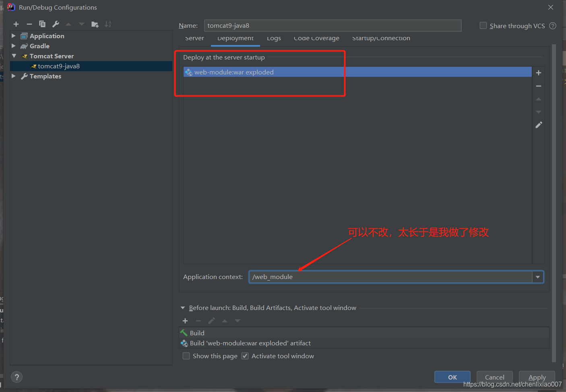Add a before launch task
Screen dimensions: 566x392
185,321
